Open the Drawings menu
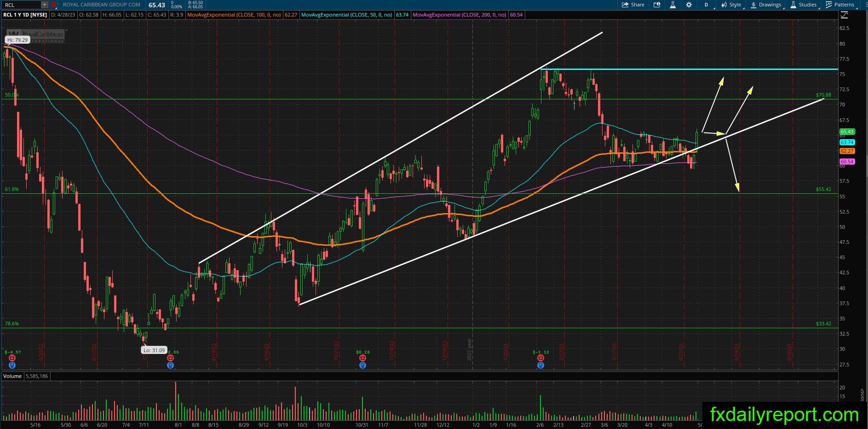Viewport: 868px width, 429px height. point(766,5)
